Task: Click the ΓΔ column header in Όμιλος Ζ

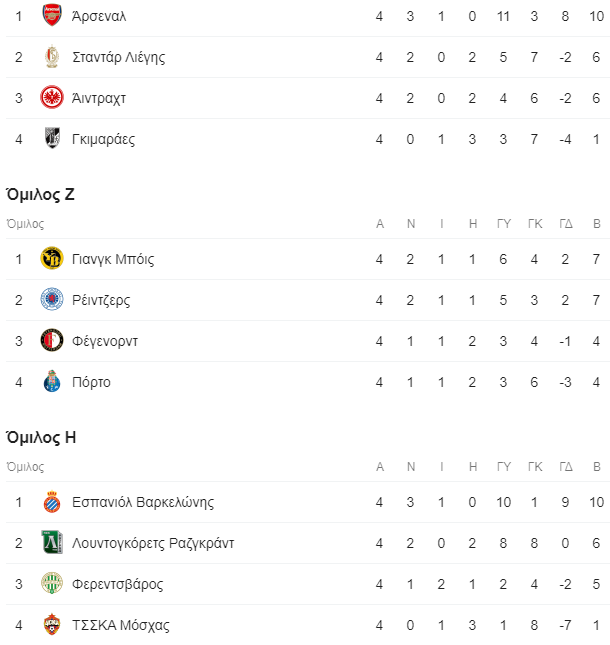Action: pyautogui.click(x=566, y=224)
